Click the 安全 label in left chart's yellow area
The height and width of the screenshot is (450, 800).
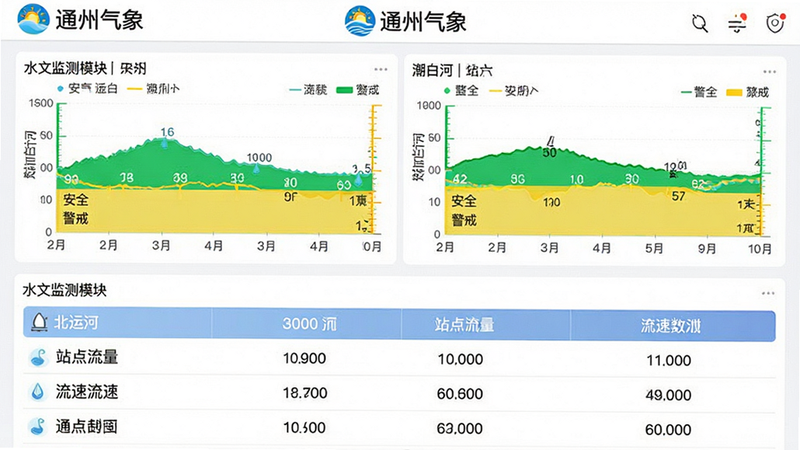(76, 199)
